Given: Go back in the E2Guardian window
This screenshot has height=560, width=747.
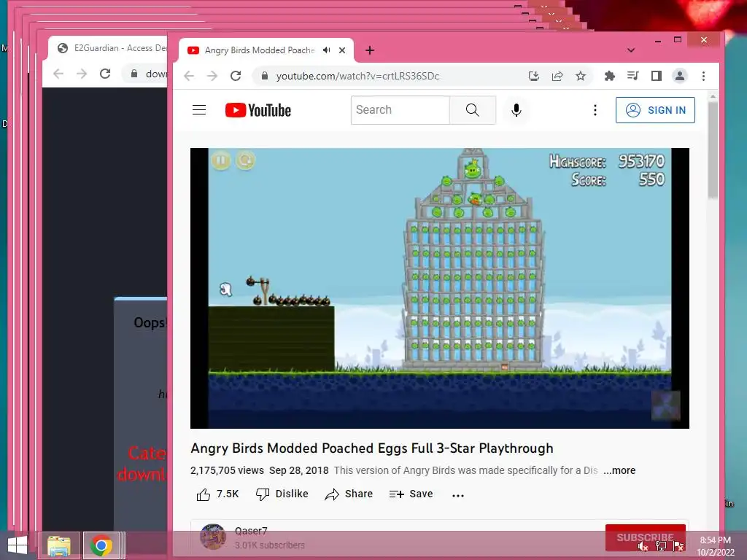Looking at the screenshot, I should click(x=58, y=74).
